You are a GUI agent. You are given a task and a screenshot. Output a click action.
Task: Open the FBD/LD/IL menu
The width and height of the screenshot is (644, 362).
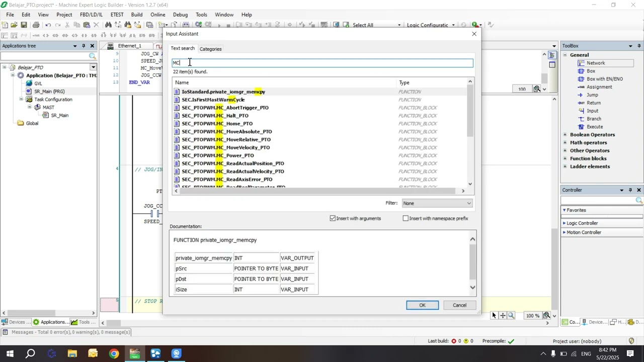pos(92,15)
